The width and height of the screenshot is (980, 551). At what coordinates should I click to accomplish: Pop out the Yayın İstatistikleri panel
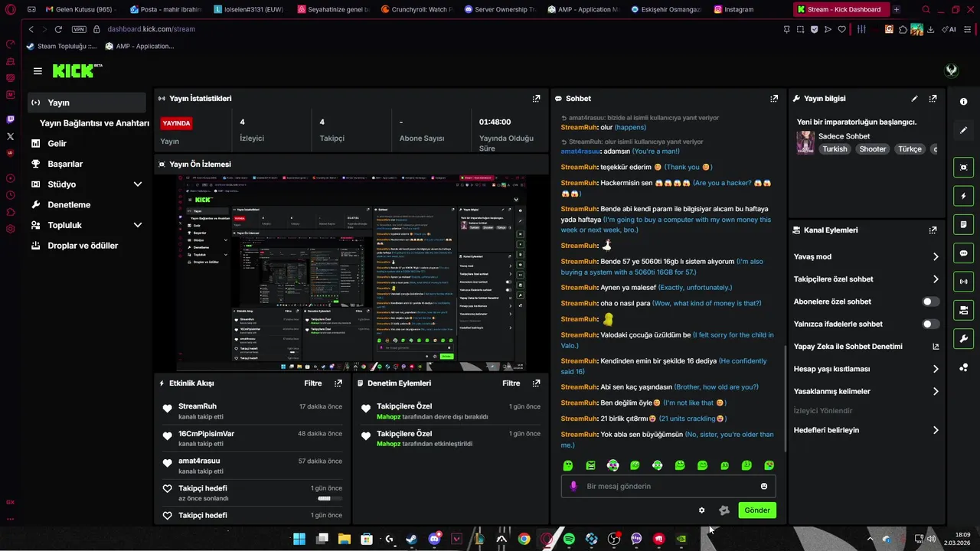536,99
